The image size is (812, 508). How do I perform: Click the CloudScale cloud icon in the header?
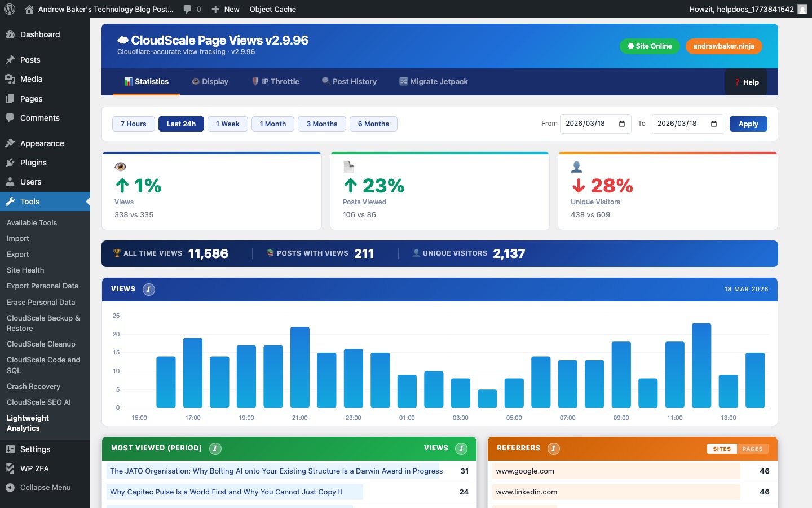pos(122,40)
